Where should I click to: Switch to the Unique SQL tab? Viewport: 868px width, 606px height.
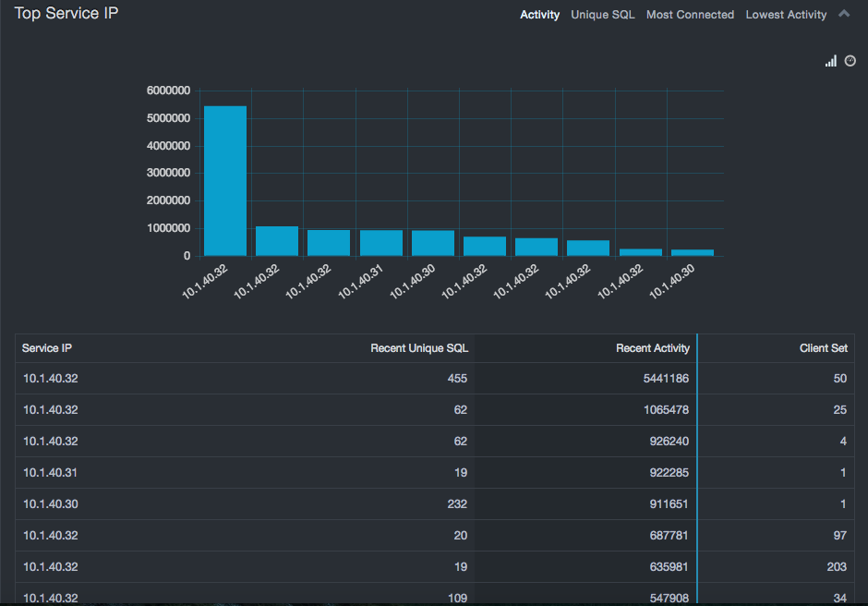pyautogui.click(x=602, y=15)
